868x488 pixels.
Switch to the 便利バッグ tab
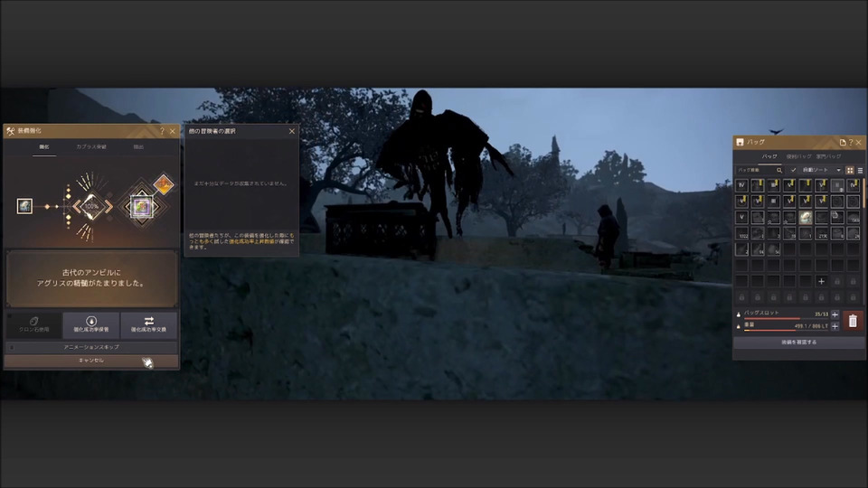click(798, 156)
